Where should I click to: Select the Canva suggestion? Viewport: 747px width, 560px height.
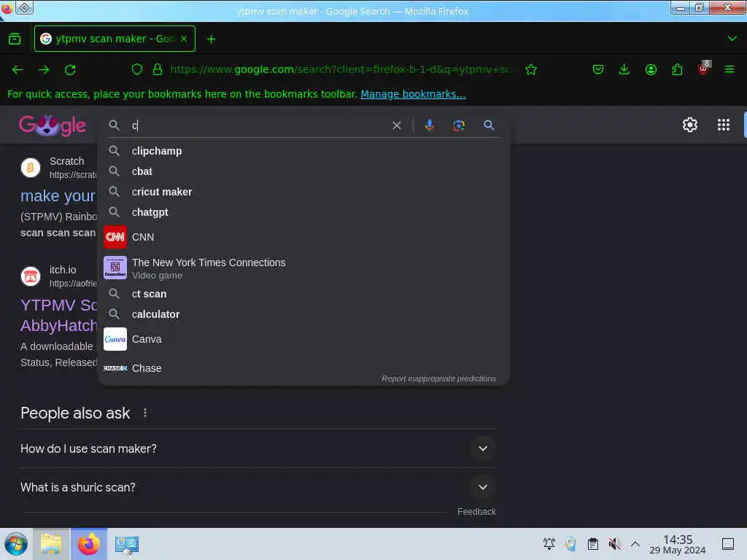303,339
